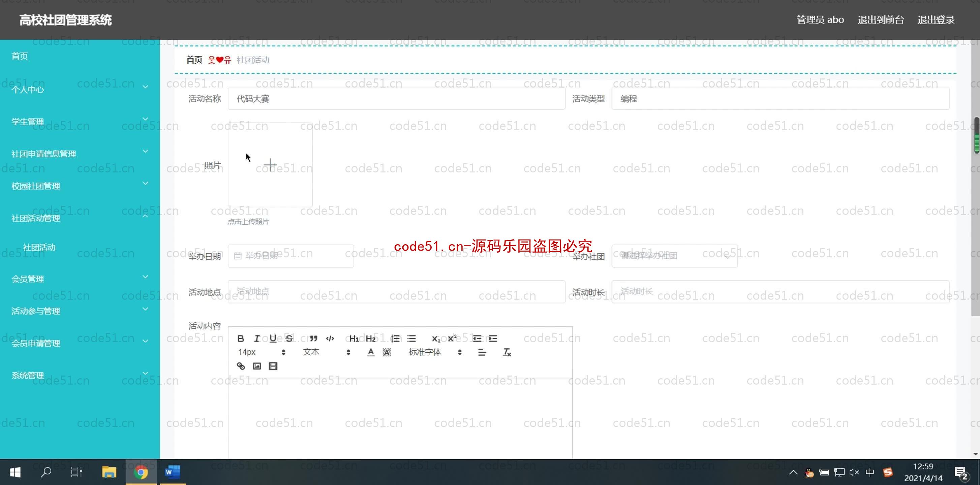Collapse 社团活动管理 sidebar menu
The image size is (980, 485).
tap(80, 218)
